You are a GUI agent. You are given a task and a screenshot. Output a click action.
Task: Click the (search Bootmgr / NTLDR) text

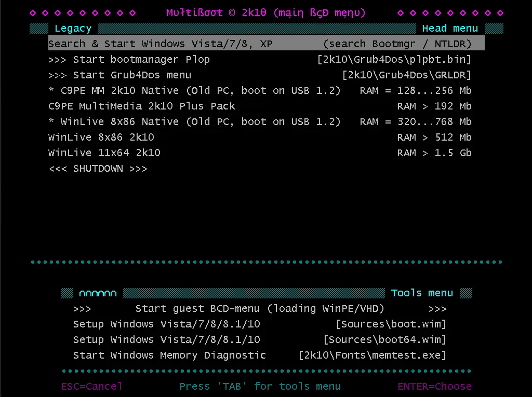(x=397, y=44)
